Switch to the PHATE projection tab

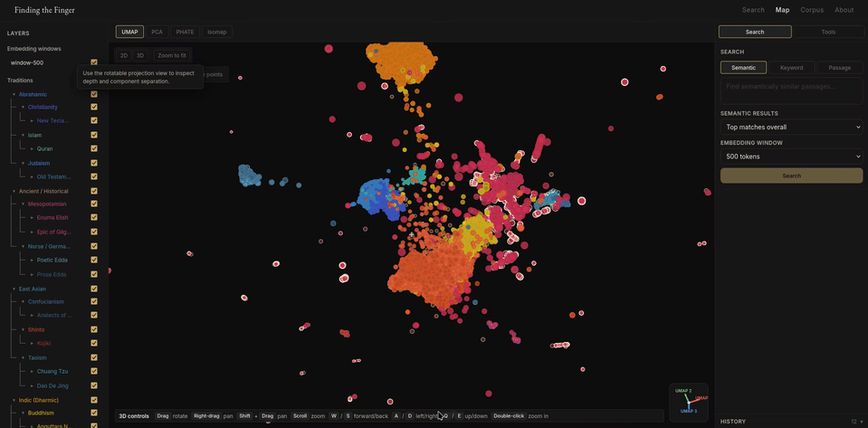[x=185, y=32]
